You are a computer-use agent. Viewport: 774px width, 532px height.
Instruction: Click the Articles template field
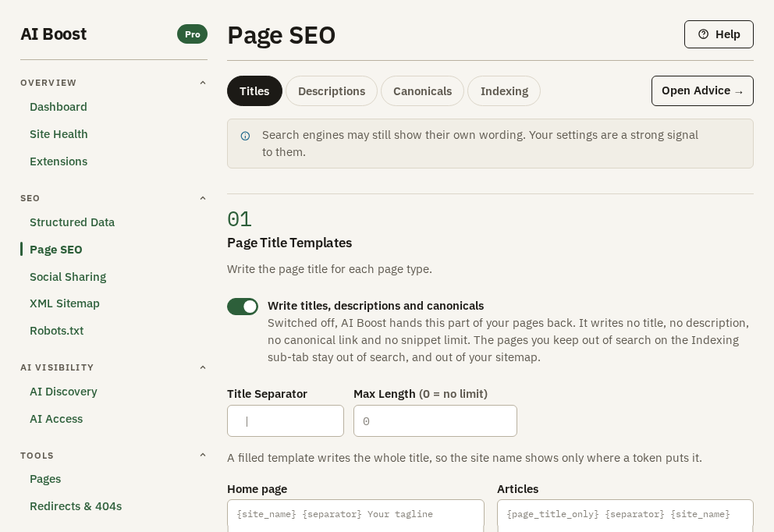pos(626,515)
